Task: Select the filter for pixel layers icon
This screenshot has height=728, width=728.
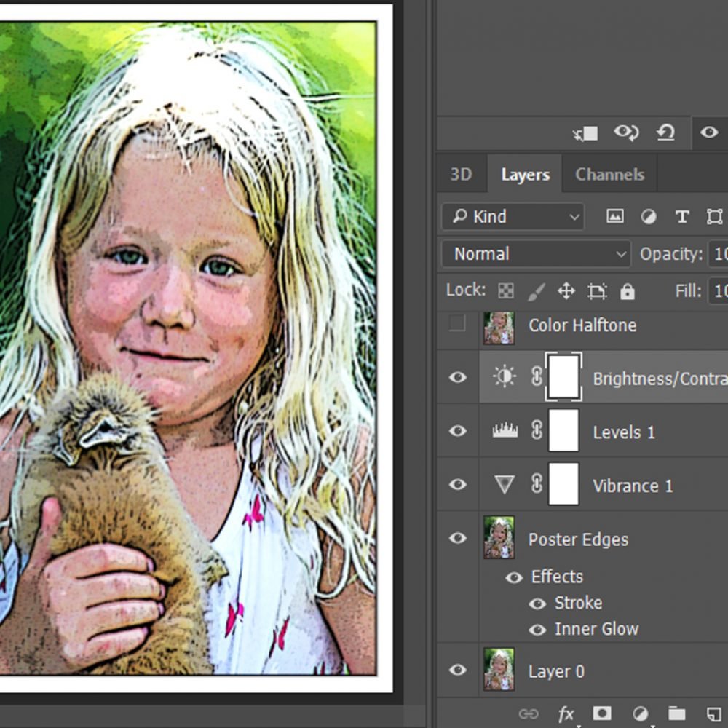Action: tap(616, 216)
